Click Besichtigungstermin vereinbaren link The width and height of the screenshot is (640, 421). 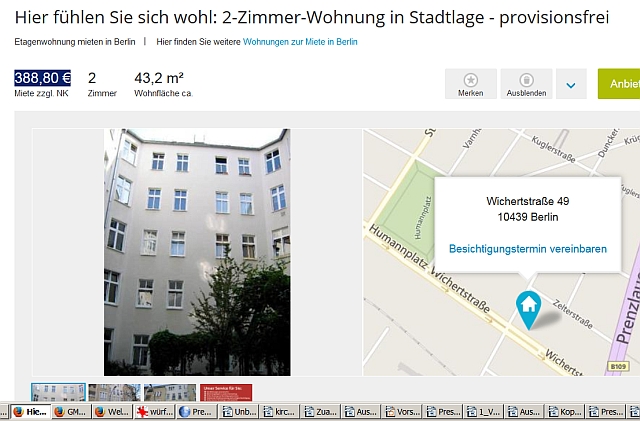(528, 249)
